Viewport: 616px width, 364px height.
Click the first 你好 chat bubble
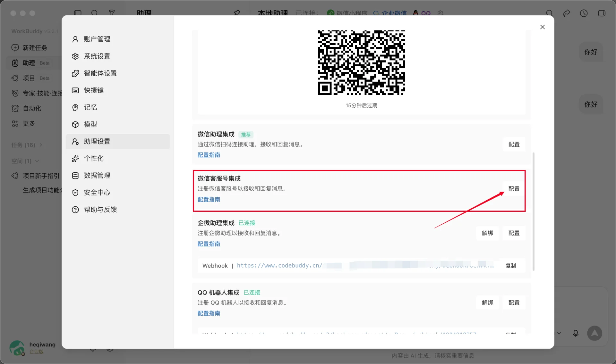[591, 52]
